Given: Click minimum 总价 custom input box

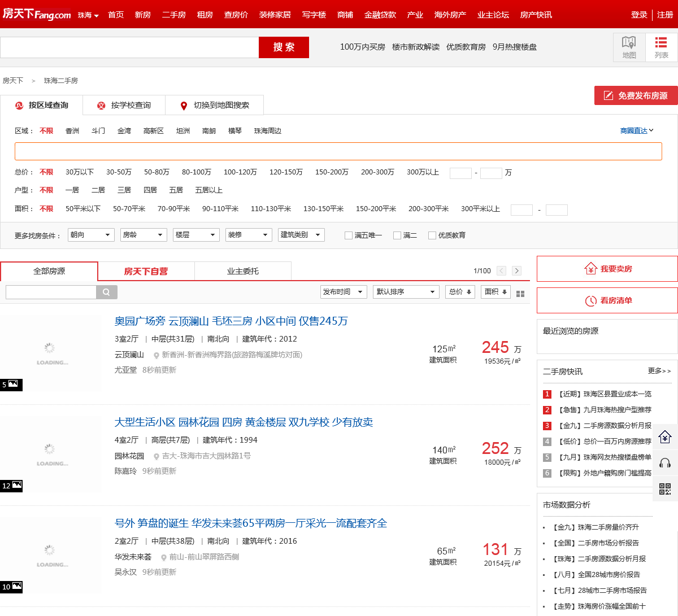Looking at the screenshot, I should point(460,173).
